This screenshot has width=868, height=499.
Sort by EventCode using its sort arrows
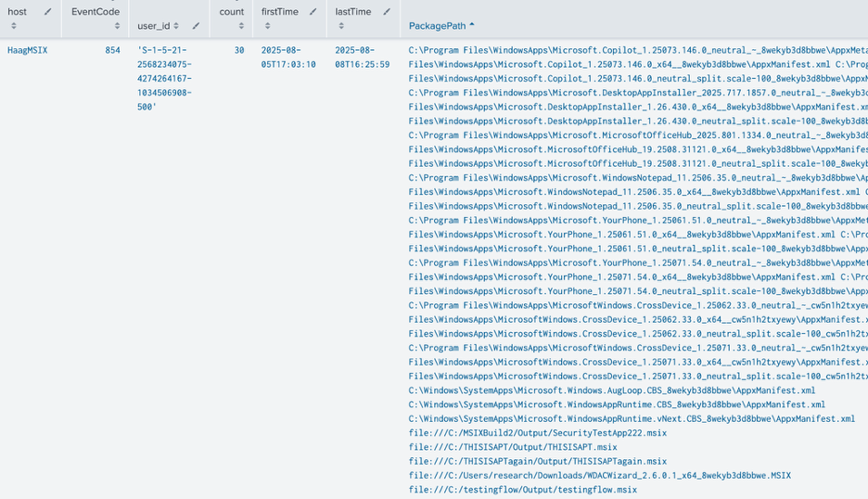[117, 26]
